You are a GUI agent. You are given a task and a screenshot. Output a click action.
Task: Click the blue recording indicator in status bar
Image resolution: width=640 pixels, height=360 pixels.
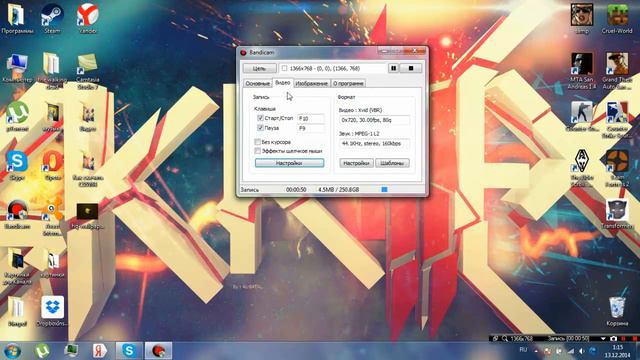(x=384, y=189)
